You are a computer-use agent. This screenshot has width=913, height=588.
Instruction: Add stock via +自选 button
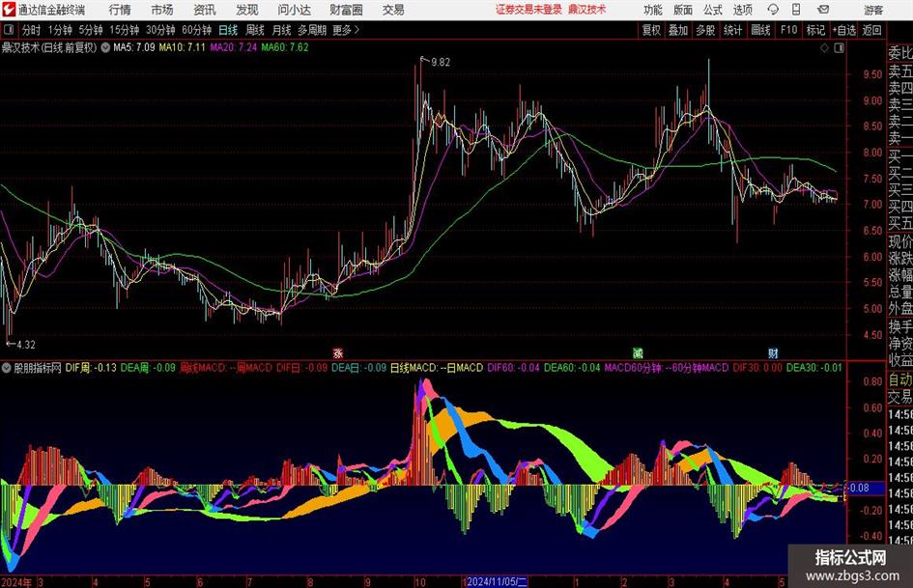pos(843,30)
